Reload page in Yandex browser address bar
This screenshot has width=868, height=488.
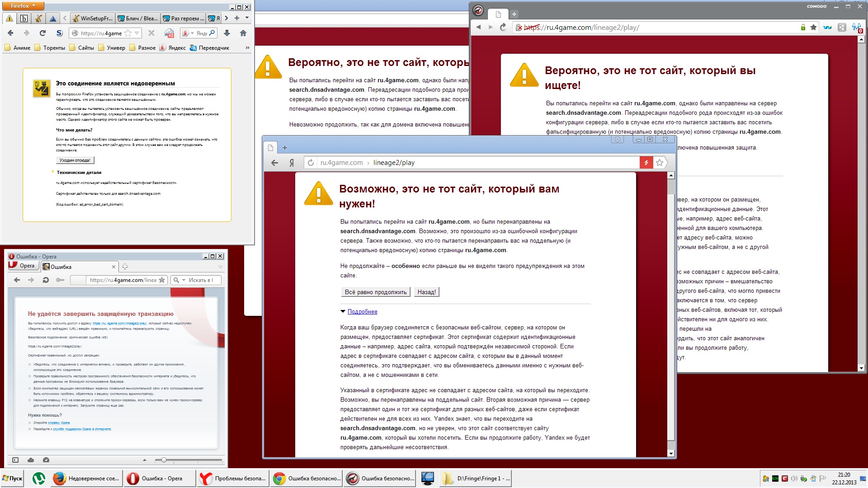pyautogui.click(x=311, y=163)
